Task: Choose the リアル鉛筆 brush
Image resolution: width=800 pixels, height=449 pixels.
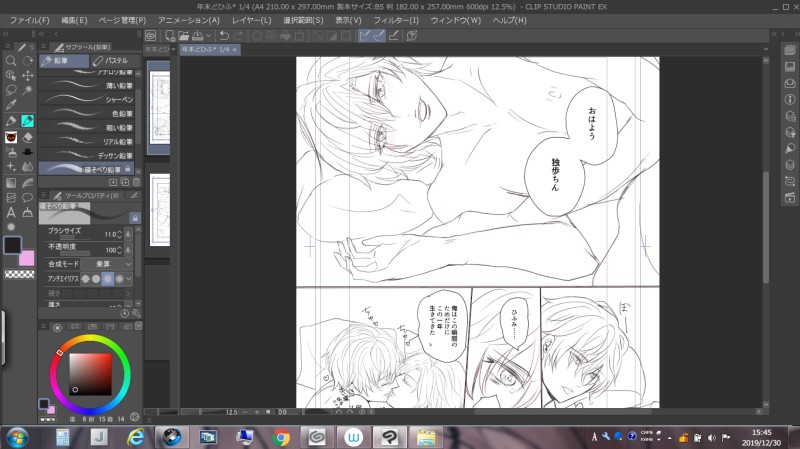Action: (x=86, y=141)
